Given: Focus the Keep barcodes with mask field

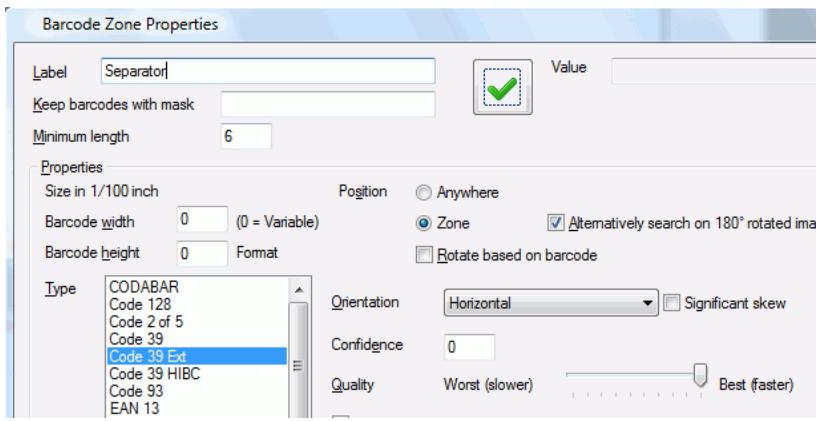Looking at the screenshot, I should pyautogui.click(x=328, y=104).
